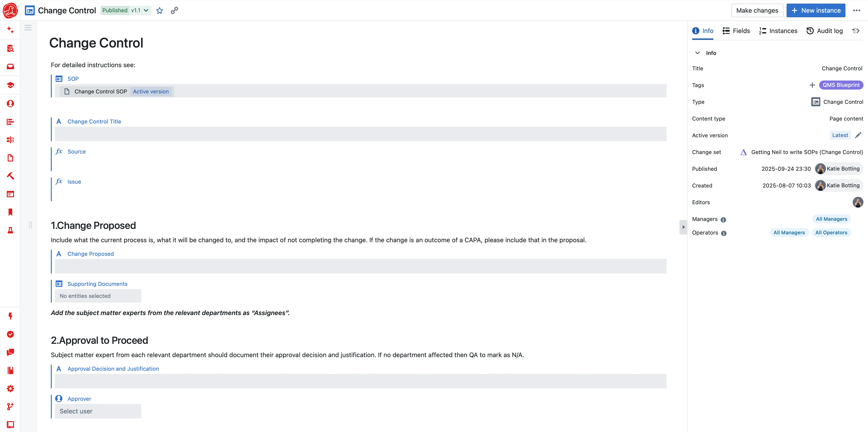868x432 pixels.
Task: Copy link using the chain icon
Action: pyautogui.click(x=174, y=10)
